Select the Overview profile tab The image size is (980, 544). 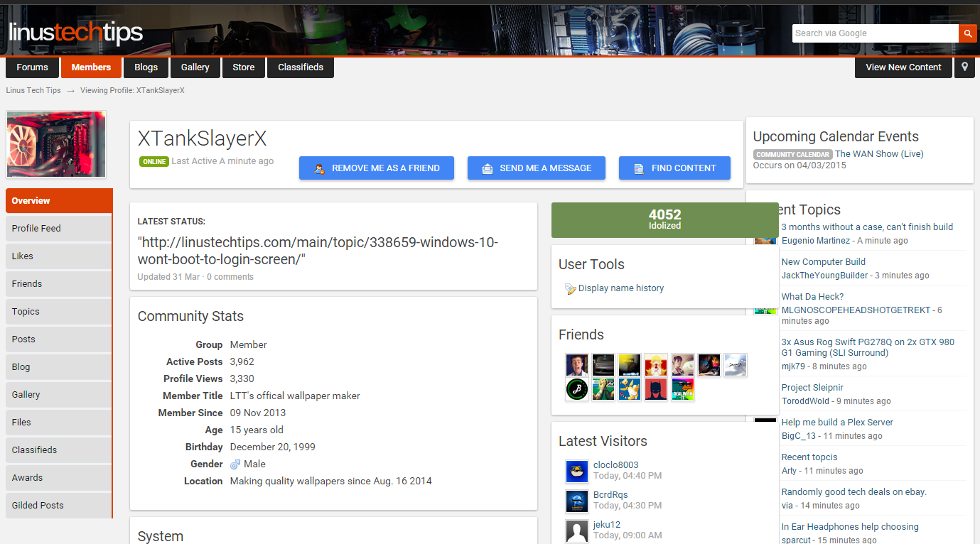tap(58, 201)
